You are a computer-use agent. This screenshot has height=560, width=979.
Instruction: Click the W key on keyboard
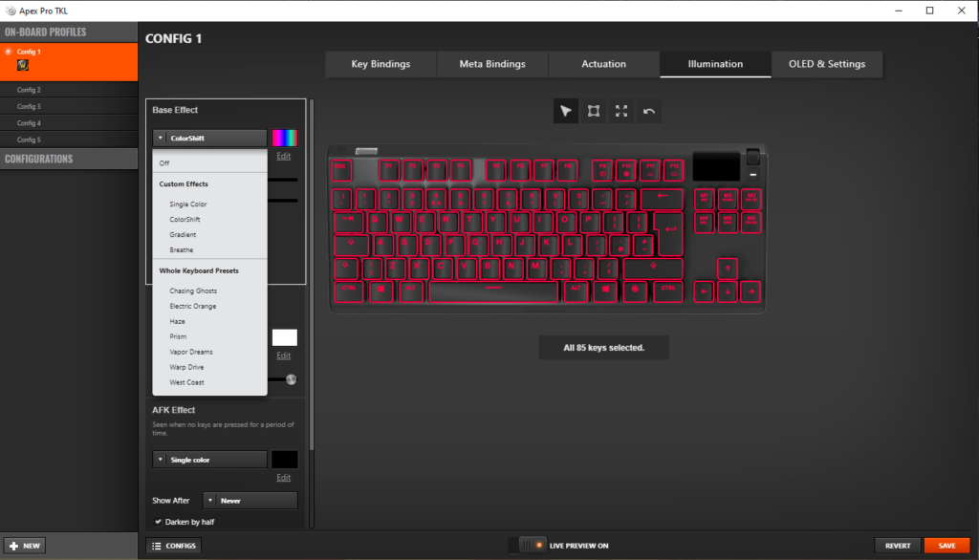click(399, 222)
